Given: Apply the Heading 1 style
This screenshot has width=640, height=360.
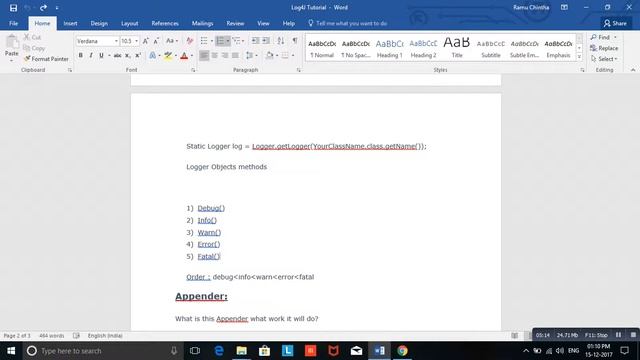Looking at the screenshot, I should tap(389, 49).
